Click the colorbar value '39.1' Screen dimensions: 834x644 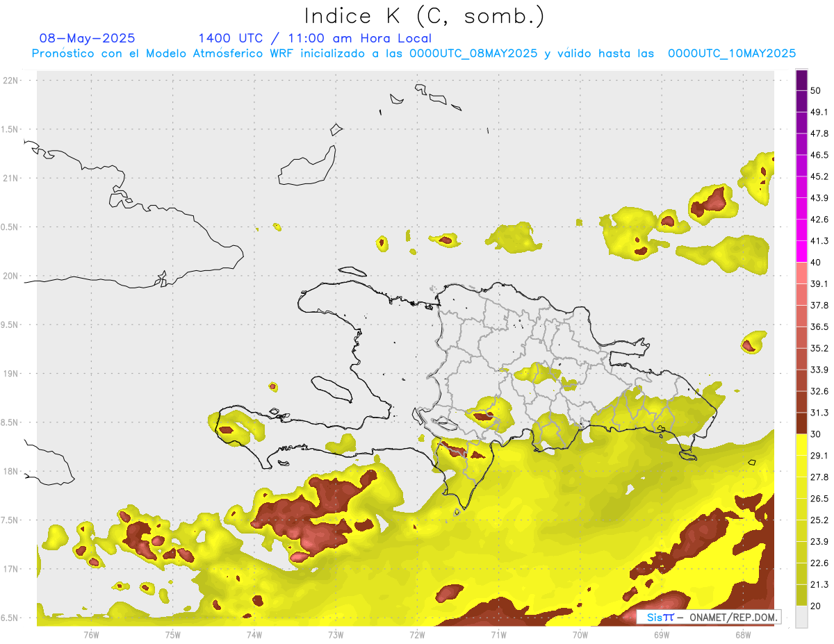pos(819,284)
